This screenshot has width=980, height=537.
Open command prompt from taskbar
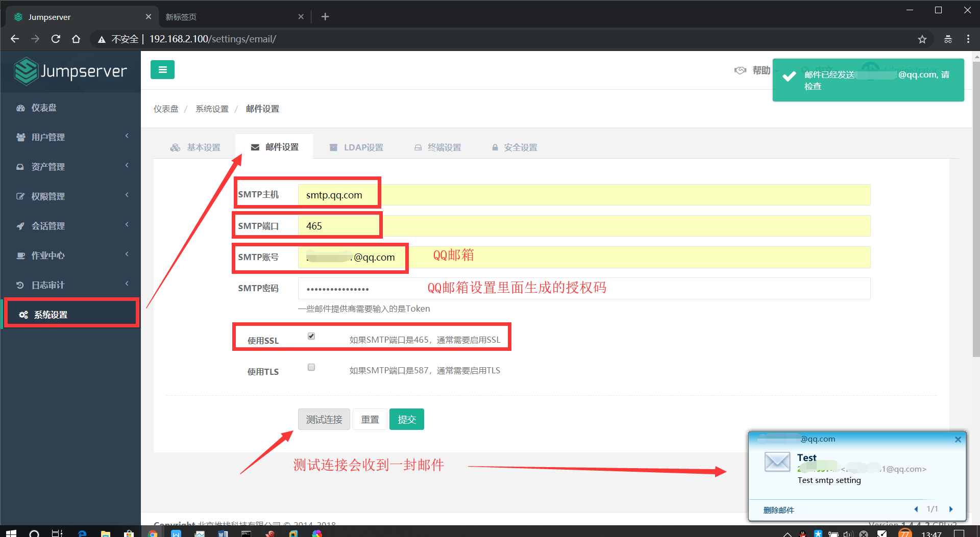click(247, 533)
